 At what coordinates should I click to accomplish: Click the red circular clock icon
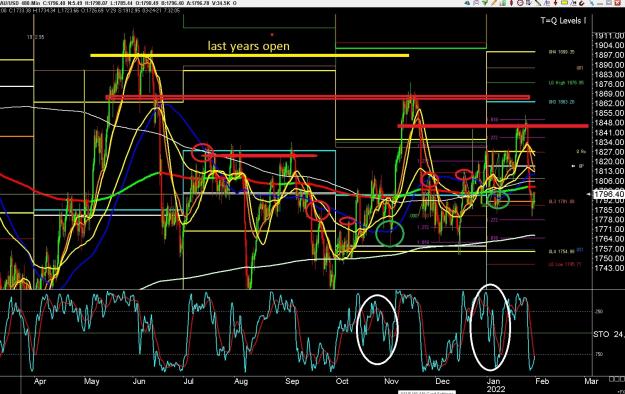tap(520, 2)
